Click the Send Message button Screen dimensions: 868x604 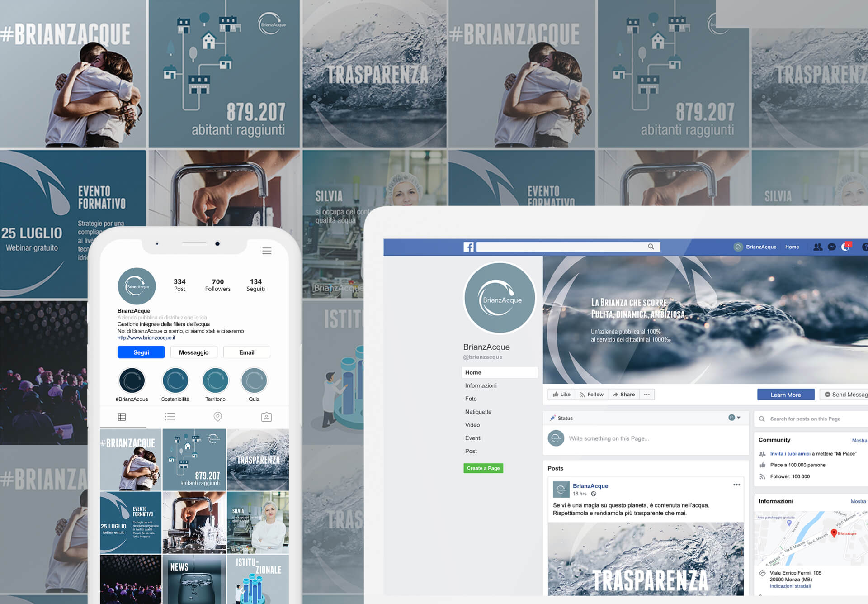click(844, 395)
